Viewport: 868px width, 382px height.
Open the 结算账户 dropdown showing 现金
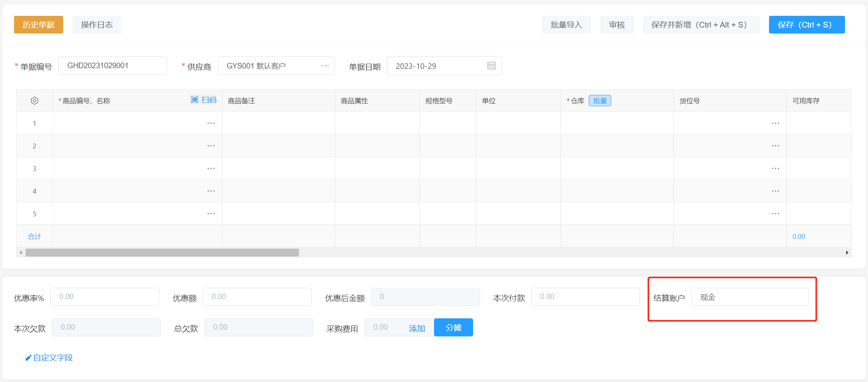click(x=750, y=297)
